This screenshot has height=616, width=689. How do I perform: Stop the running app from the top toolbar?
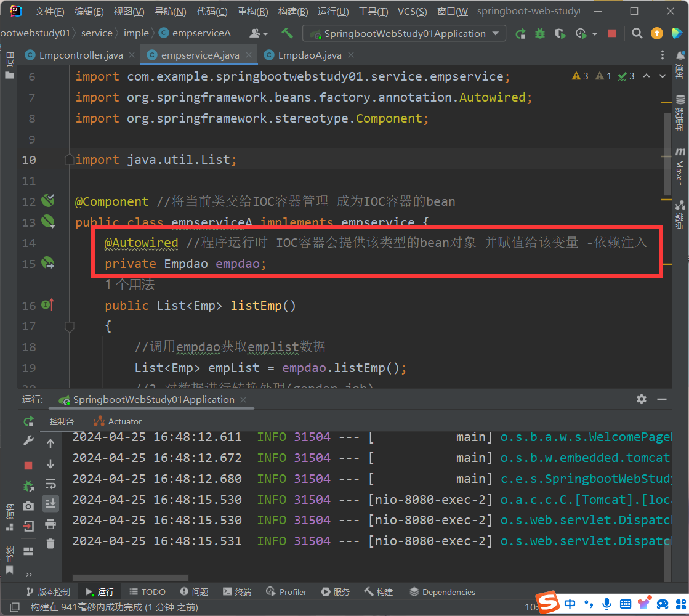pos(611,33)
